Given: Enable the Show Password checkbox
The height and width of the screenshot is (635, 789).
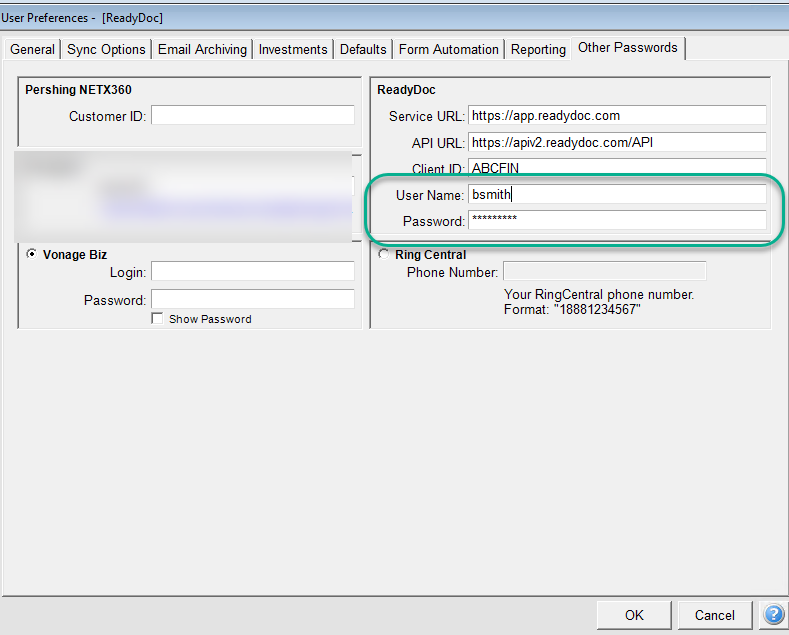Looking at the screenshot, I should tap(157, 319).
